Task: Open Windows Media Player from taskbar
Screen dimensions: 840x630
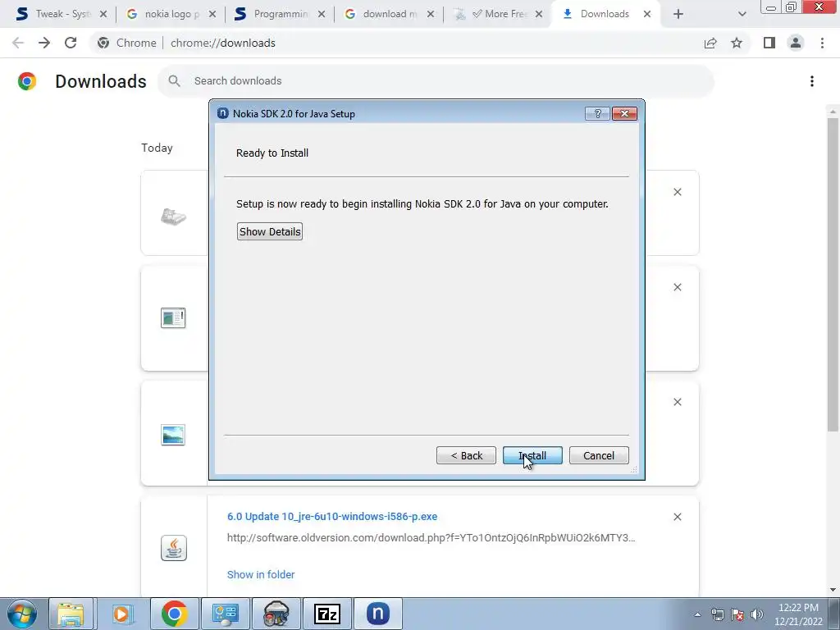Action: (122, 614)
